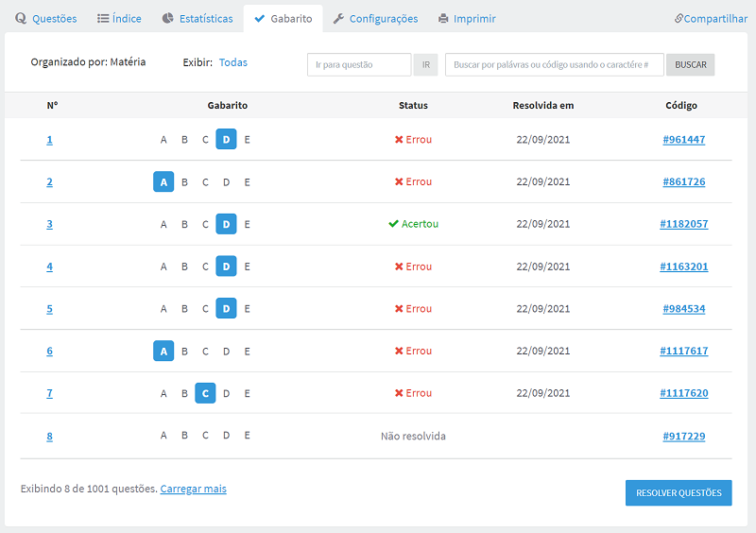Click highlighted answer D in question 5 row

(x=226, y=309)
